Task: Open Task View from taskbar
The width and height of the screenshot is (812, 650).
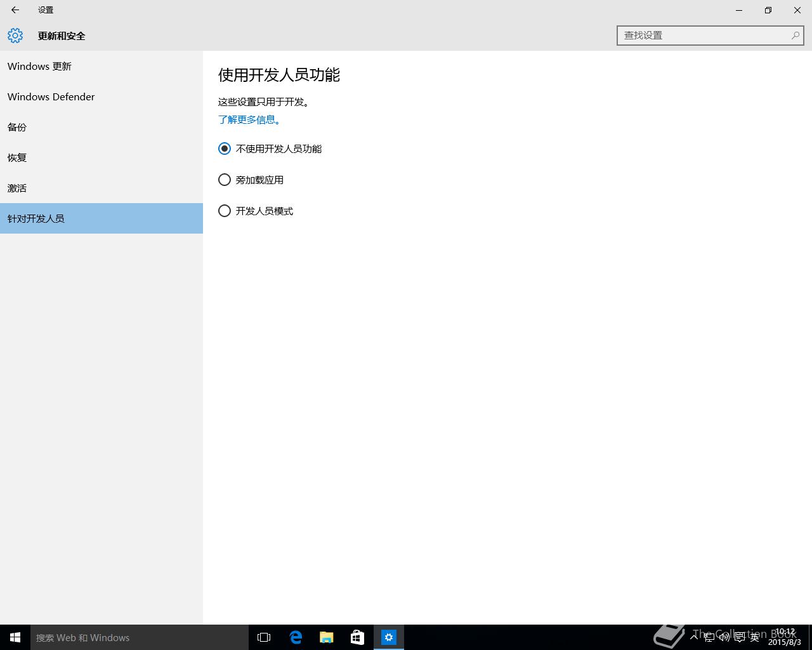Action: click(x=264, y=637)
